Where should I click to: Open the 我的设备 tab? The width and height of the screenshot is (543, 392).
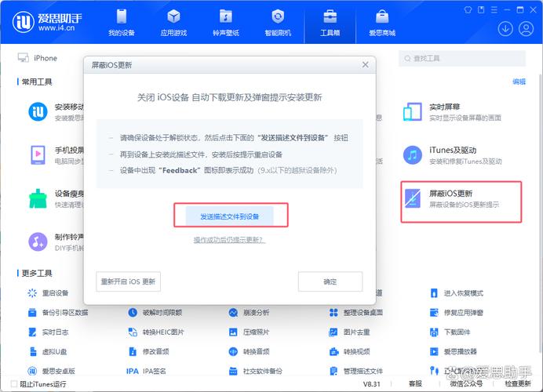coord(121,23)
